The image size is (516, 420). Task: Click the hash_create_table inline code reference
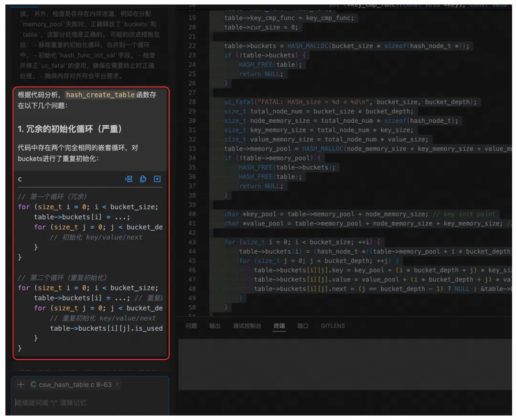100,95
